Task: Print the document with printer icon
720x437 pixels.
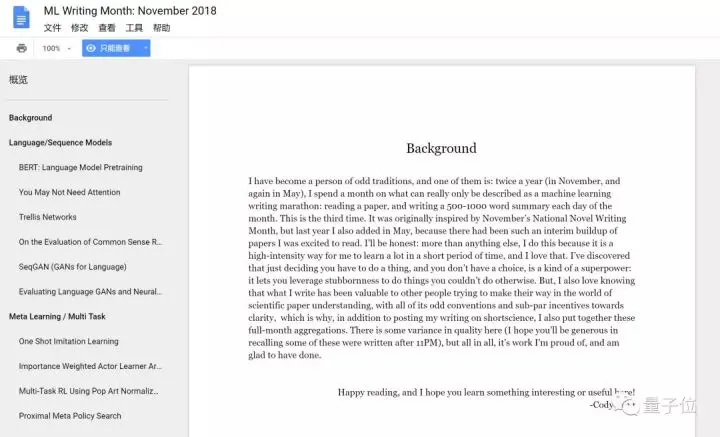Action: (x=22, y=48)
